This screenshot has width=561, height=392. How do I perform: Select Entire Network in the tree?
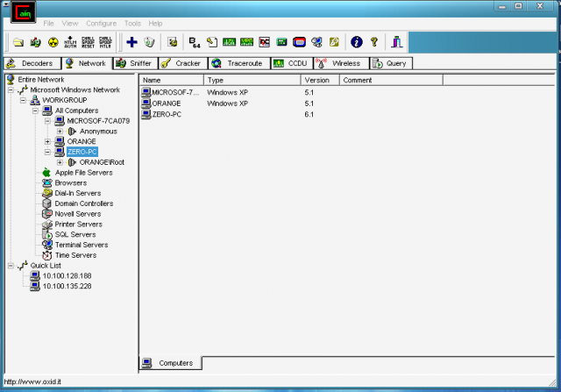[x=41, y=80]
